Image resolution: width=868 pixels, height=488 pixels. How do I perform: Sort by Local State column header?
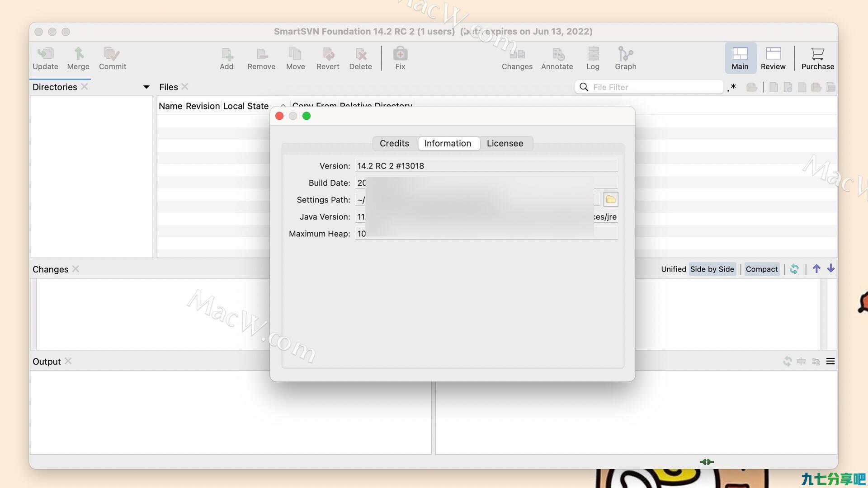click(245, 106)
